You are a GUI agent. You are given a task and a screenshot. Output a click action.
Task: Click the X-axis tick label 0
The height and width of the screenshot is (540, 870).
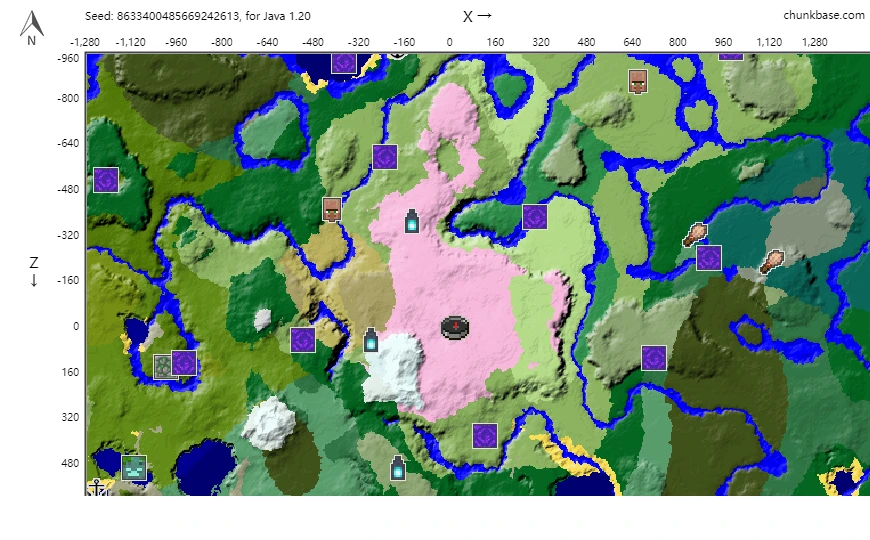[x=449, y=42]
